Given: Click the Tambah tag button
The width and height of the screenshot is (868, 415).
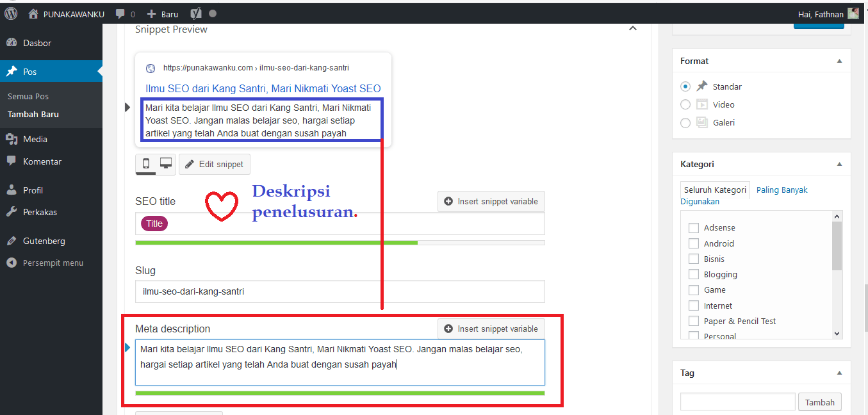Looking at the screenshot, I should (x=819, y=402).
